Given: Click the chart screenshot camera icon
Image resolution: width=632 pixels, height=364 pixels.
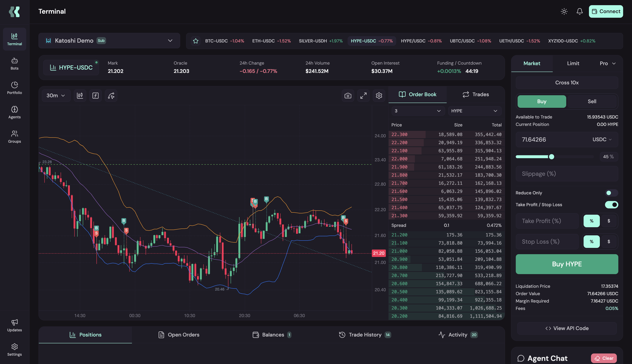Looking at the screenshot, I should point(348,95).
